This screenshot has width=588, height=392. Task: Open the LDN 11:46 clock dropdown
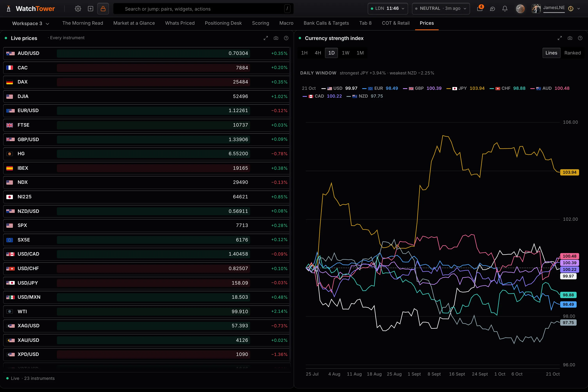click(387, 8)
